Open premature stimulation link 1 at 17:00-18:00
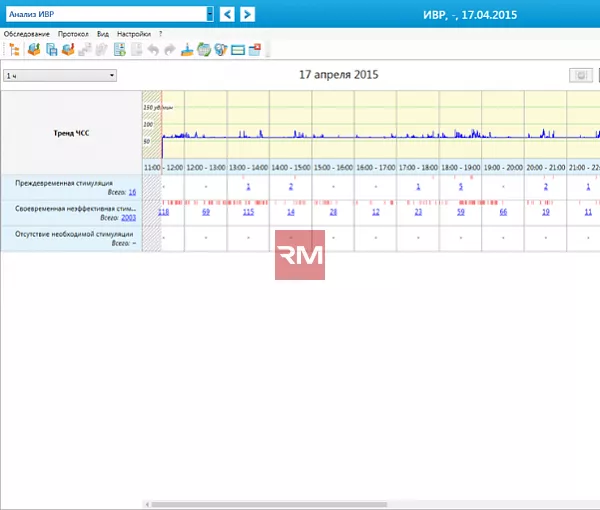600x510 pixels. tap(418, 187)
